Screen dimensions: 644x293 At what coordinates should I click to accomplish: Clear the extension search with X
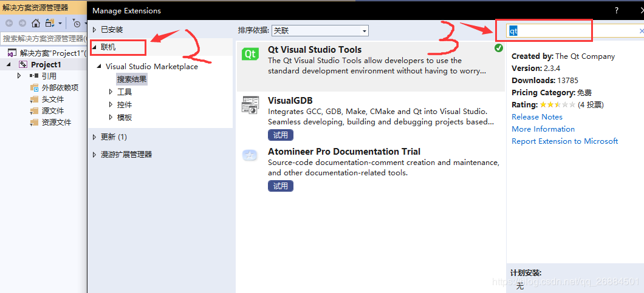[642, 31]
